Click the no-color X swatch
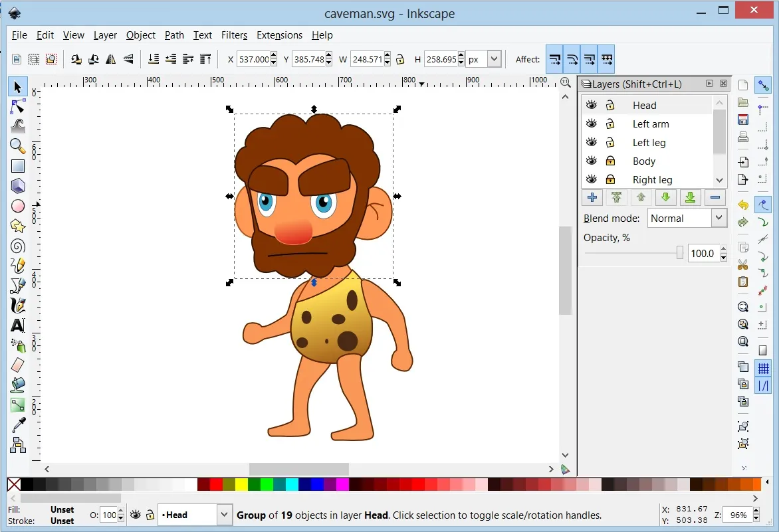Viewport: 779px width, 532px height. click(x=14, y=484)
